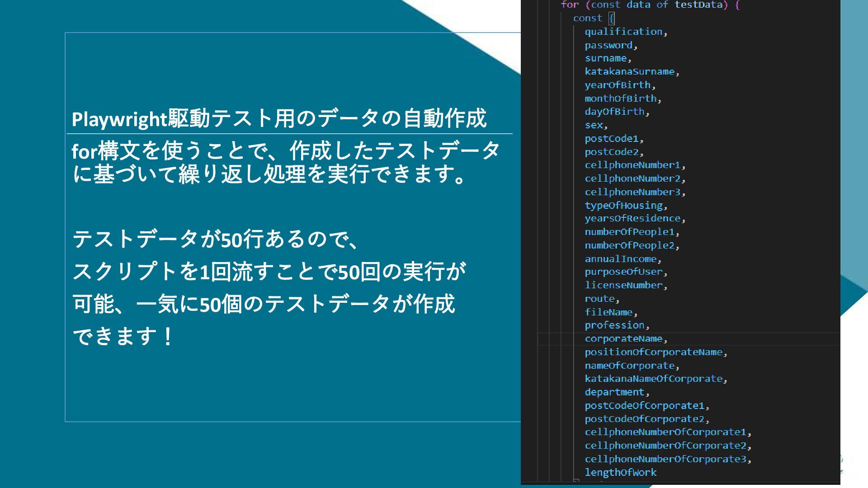Click 'purposeOfUser,' in code
This screenshot has height=488, width=868.
tap(626, 272)
